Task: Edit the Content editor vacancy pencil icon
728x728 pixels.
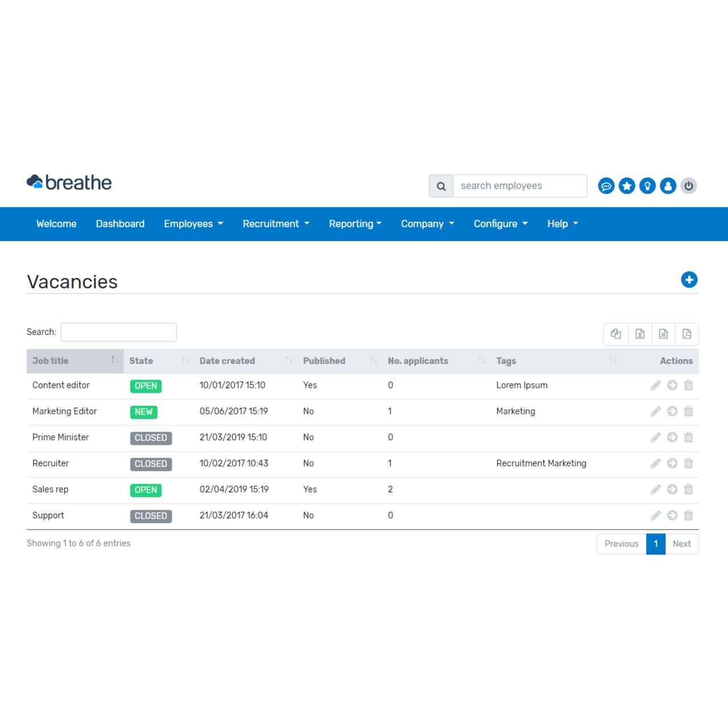Action: click(656, 386)
